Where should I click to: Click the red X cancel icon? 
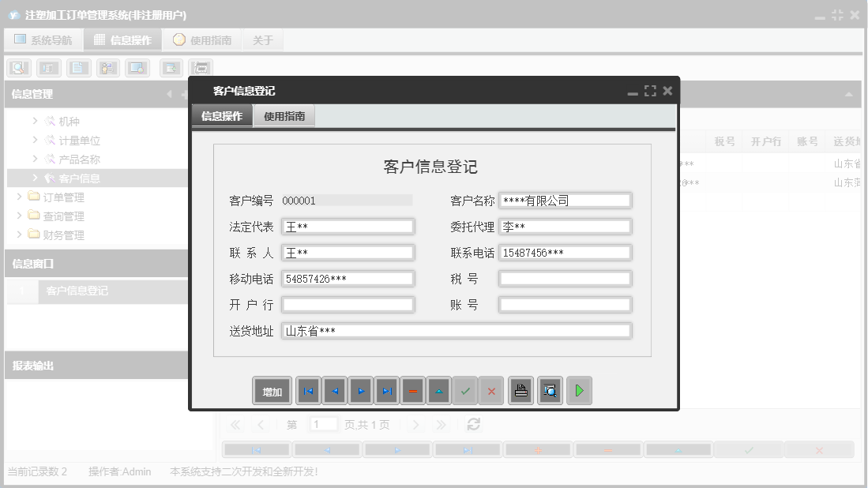[x=491, y=390]
